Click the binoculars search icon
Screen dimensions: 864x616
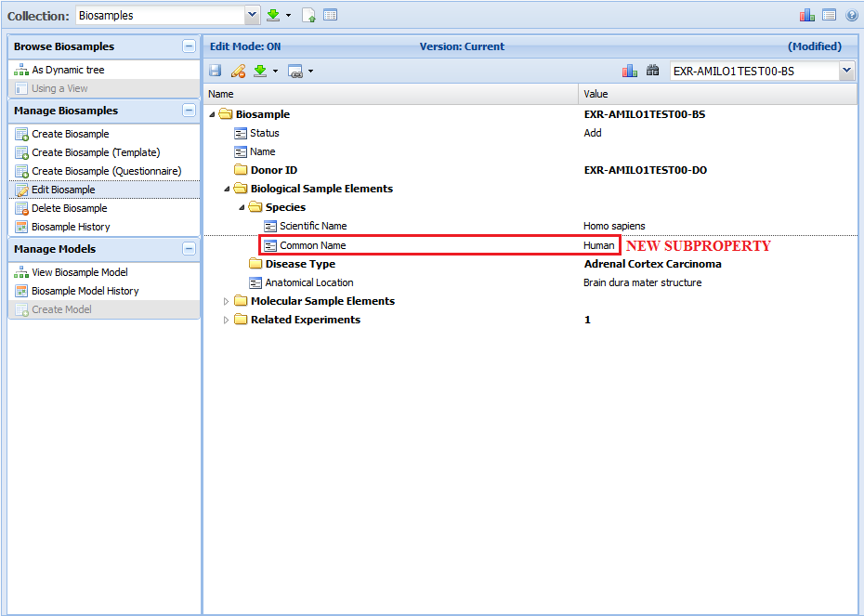click(652, 72)
